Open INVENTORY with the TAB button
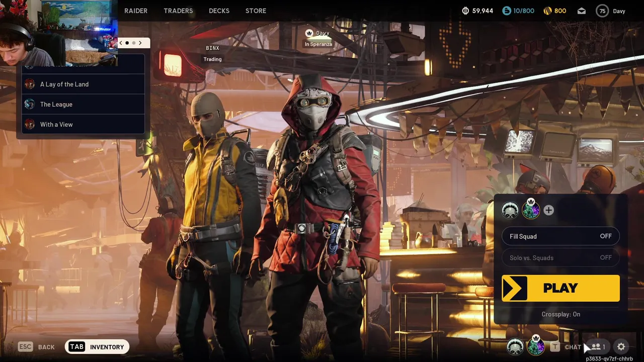Screen dimensions: 644x362 coord(97,347)
